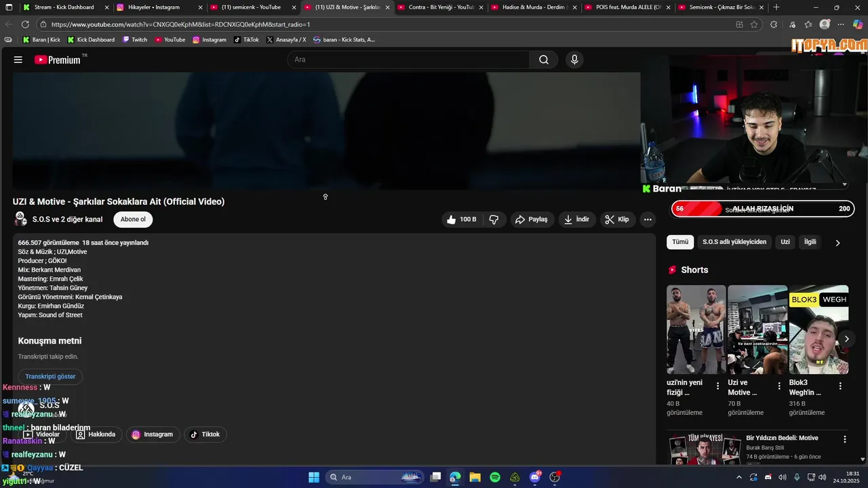Open the Instagram link chip in the description
Viewport: 868px width, 488px height.
pos(152,434)
